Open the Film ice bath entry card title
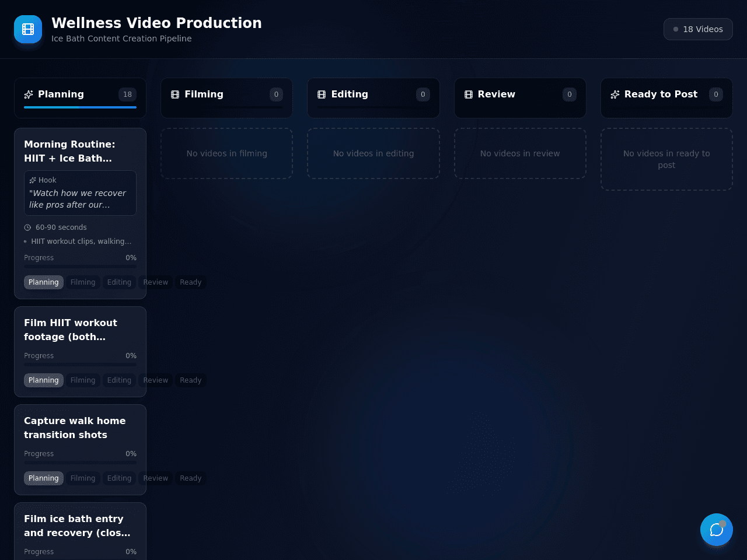 [x=77, y=526]
